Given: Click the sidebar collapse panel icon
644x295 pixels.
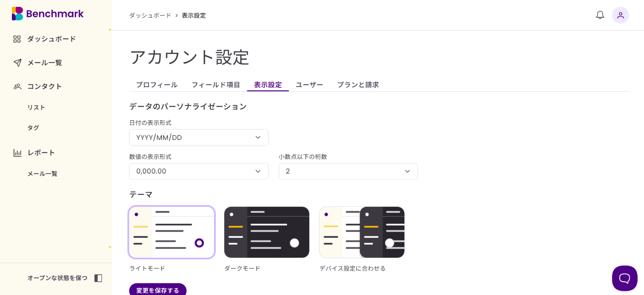Looking at the screenshot, I should pos(98,278).
